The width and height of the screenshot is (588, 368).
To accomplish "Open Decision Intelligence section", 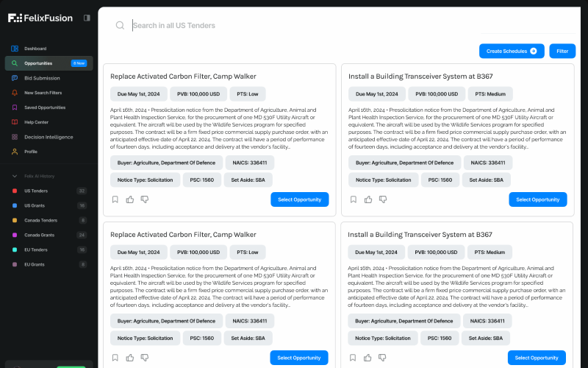I will 49,137.
